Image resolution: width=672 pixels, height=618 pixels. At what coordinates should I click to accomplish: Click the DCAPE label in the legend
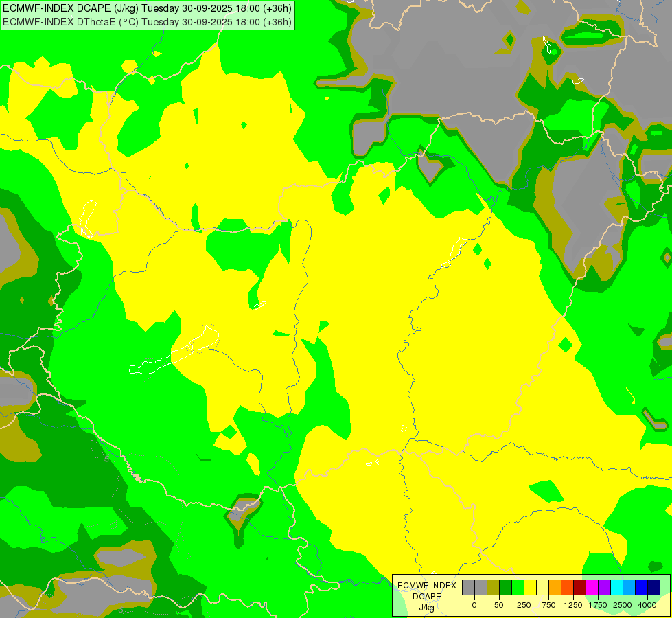(x=427, y=597)
